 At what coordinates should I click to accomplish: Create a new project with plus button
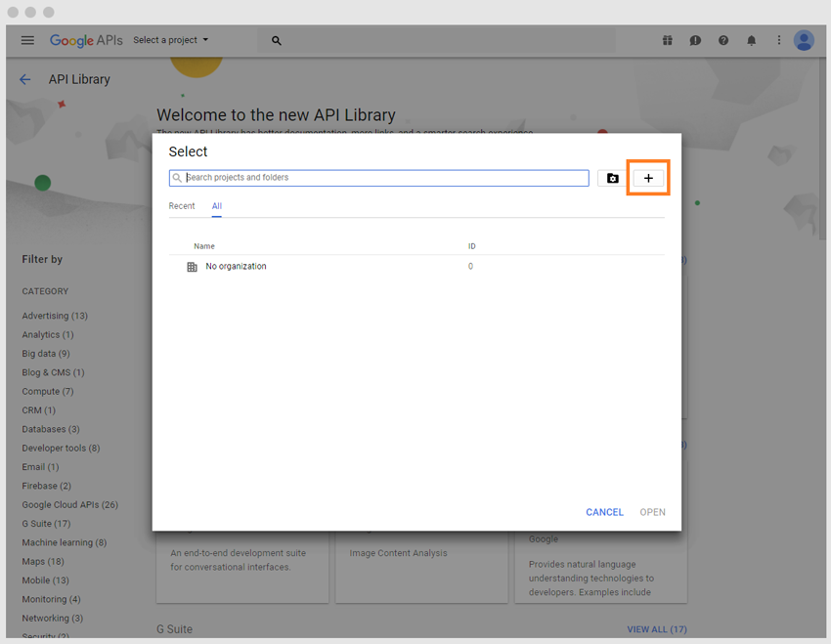click(x=648, y=178)
